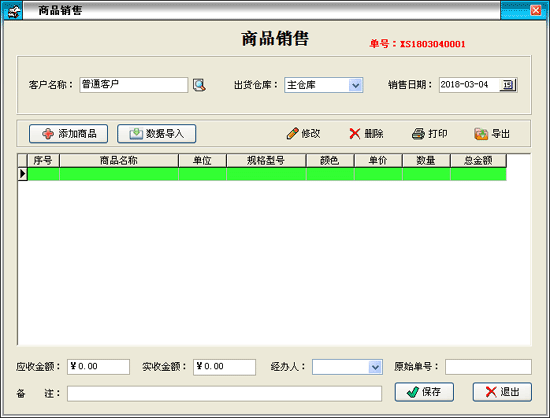The width and height of the screenshot is (550, 418).
Task: Click the 备注 remarks text field
Action: pyautogui.click(x=224, y=393)
